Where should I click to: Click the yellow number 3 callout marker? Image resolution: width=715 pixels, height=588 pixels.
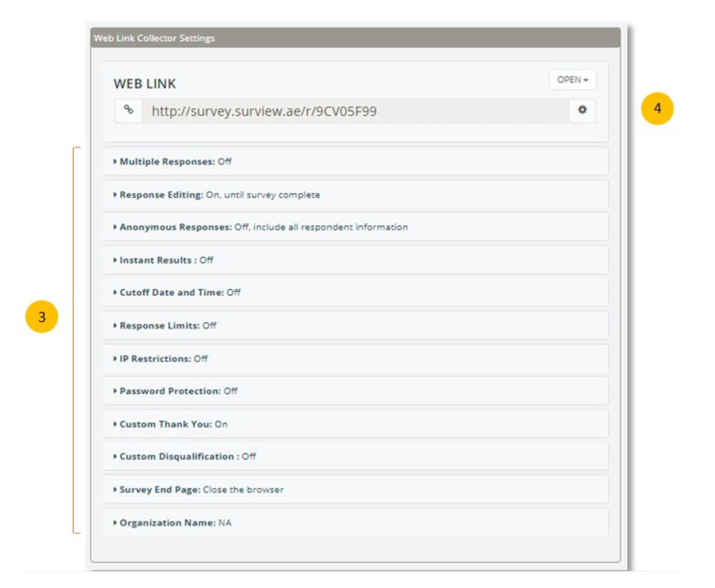coord(41,317)
